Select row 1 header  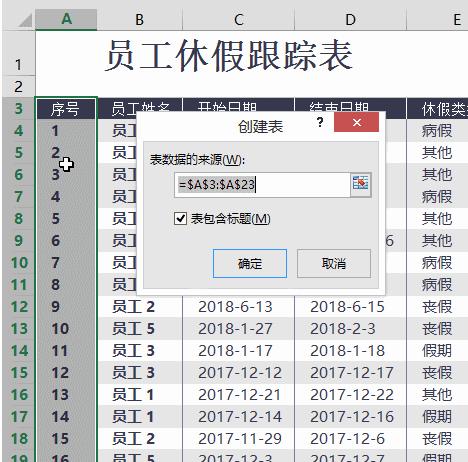click(18, 54)
